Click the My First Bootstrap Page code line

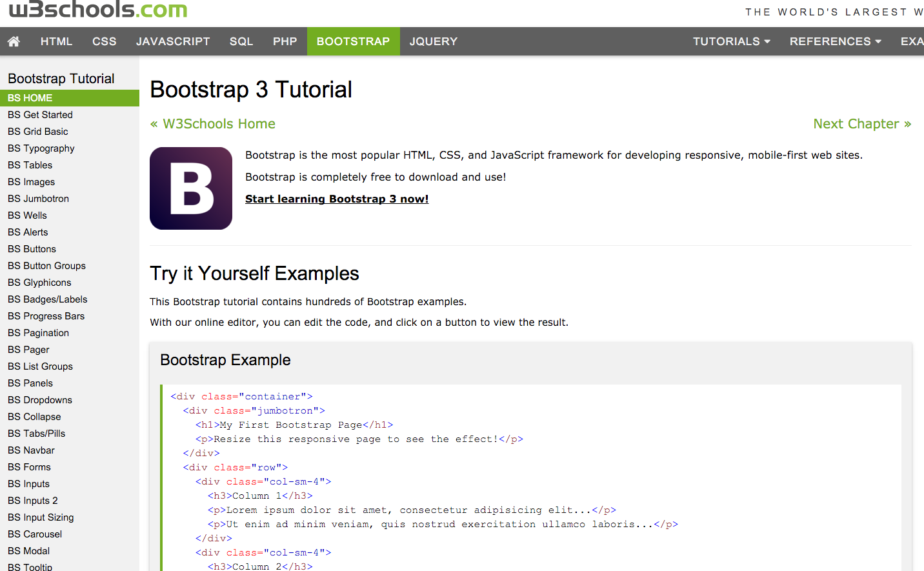(x=294, y=425)
